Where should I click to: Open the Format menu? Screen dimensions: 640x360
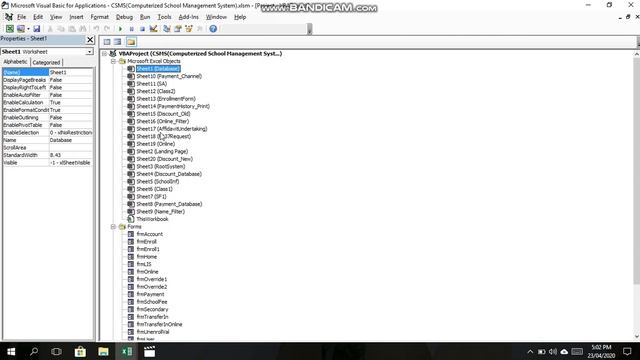[x=100, y=17]
